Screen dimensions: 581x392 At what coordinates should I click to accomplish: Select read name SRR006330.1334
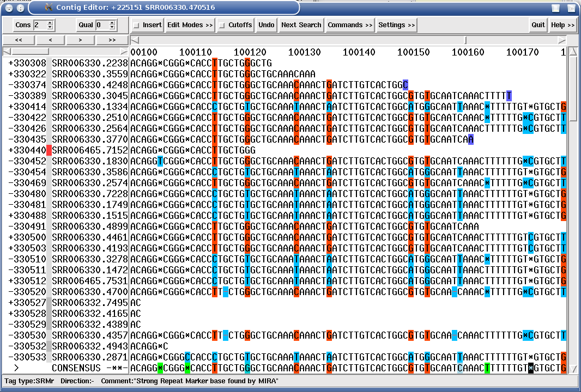tap(90, 107)
